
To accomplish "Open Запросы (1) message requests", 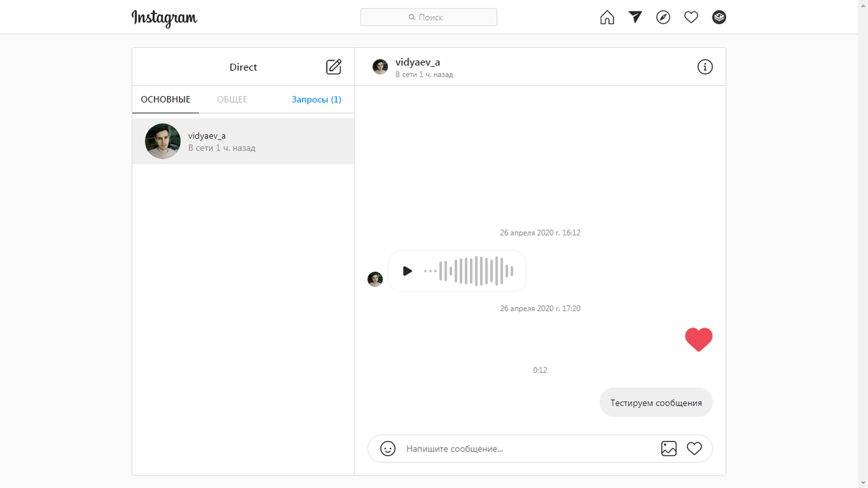I will pyautogui.click(x=317, y=100).
